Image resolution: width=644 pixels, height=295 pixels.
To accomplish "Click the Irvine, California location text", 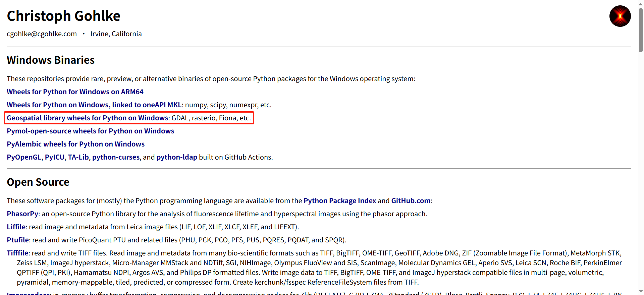I will [116, 34].
